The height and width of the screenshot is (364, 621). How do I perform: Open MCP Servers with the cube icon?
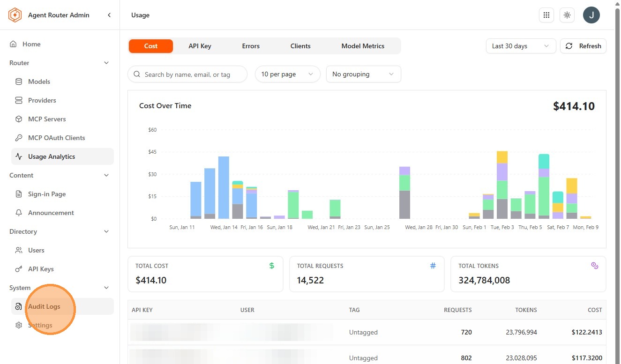pos(19,119)
